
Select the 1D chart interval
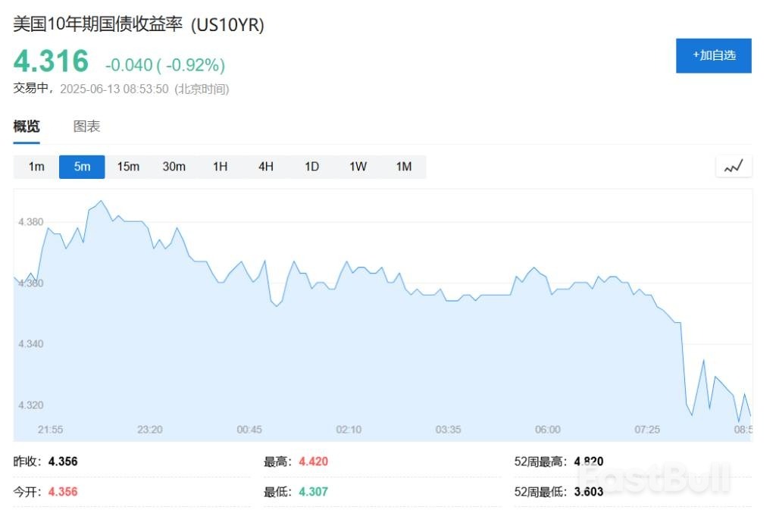pos(311,166)
